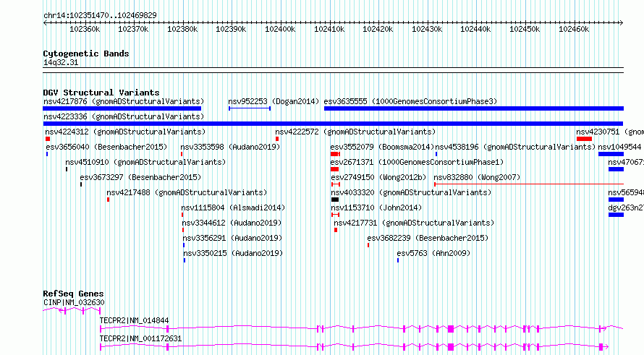Screen dimensions: 644x355
Task: Open nsv4538196 gnomAD variant label
Action: [515, 147]
